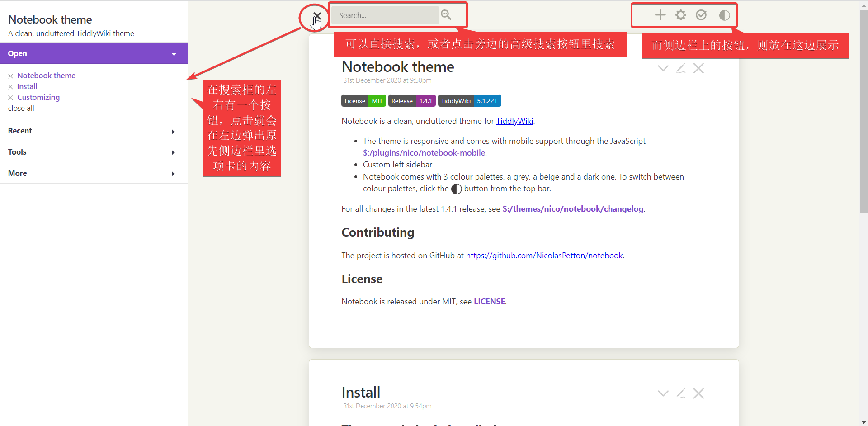Click the '31st December 2020 at 9:50pm' date
This screenshot has width=868, height=426.
pyautogui.click(x=387, y=80)
